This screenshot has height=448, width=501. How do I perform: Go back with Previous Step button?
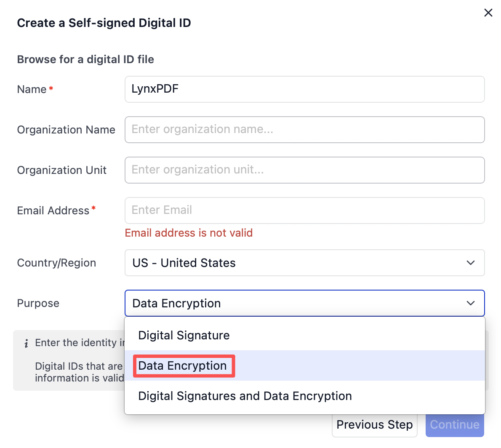tap(374, 424)
